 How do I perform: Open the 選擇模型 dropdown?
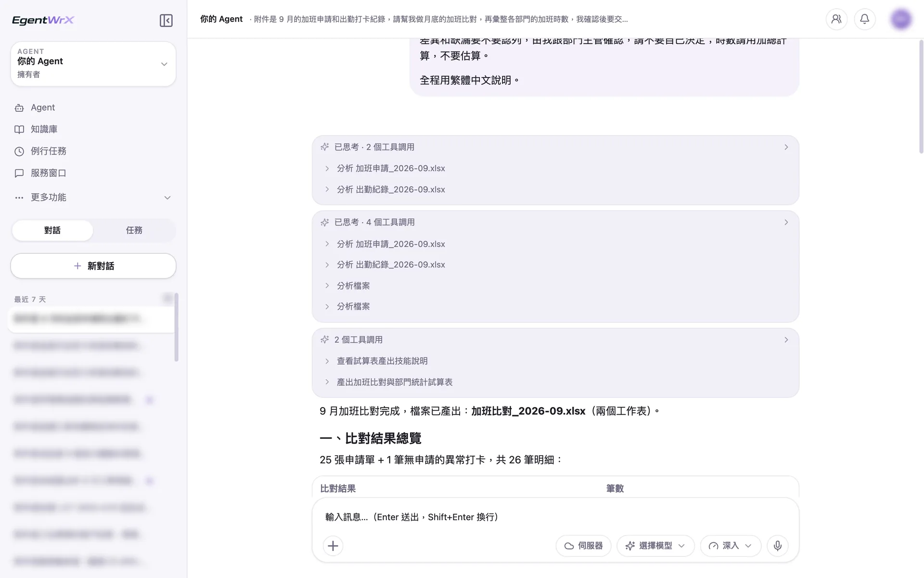(655, 546)
